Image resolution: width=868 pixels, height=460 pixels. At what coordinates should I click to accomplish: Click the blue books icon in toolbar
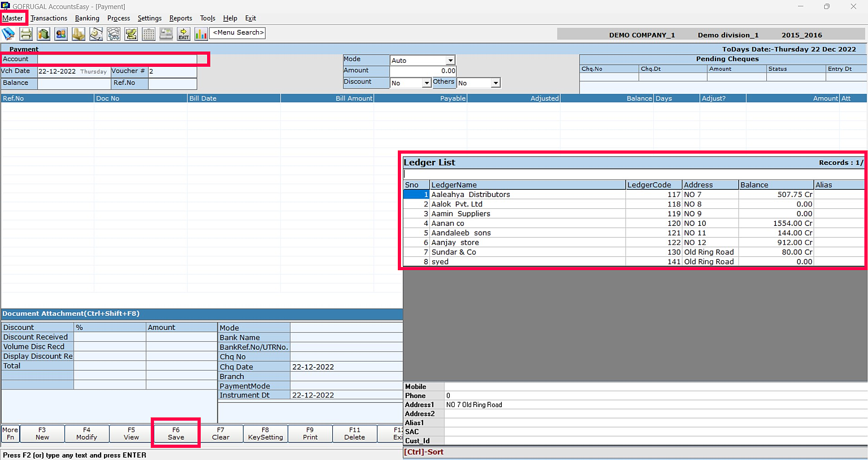pyautogui.click(x=8, y=34)
